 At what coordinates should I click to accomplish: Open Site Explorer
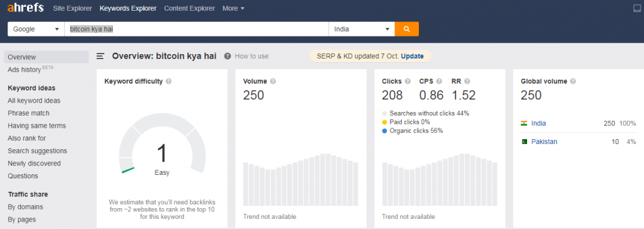tap(72, 8)
